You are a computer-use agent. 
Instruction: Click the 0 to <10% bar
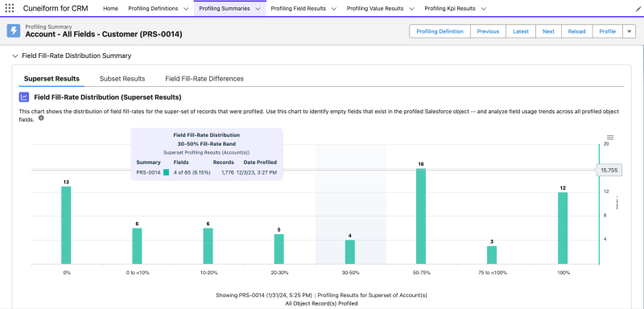137,246
